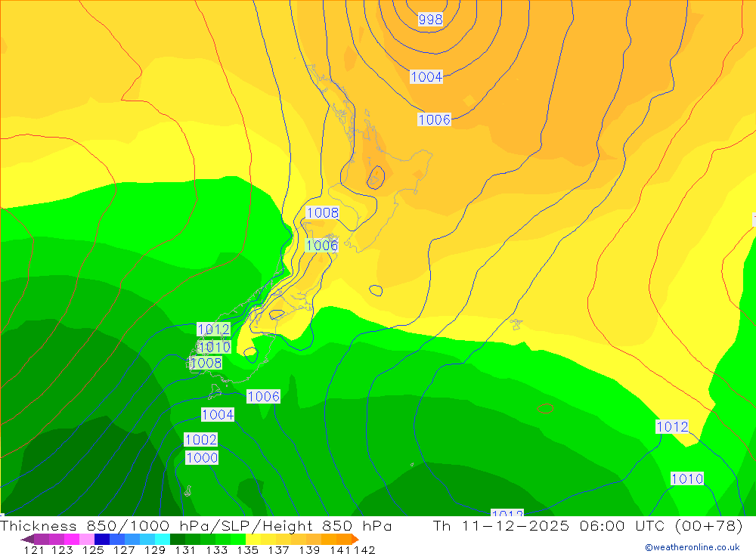The image size is (756, 554).
Task: Open the ©weatheronline.co.uk link
Action: 692,547
